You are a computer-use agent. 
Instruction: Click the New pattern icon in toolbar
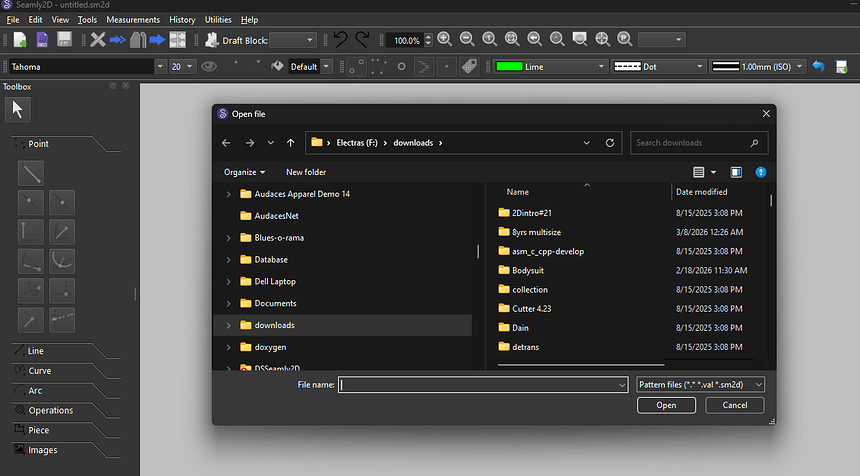[20, 39]
